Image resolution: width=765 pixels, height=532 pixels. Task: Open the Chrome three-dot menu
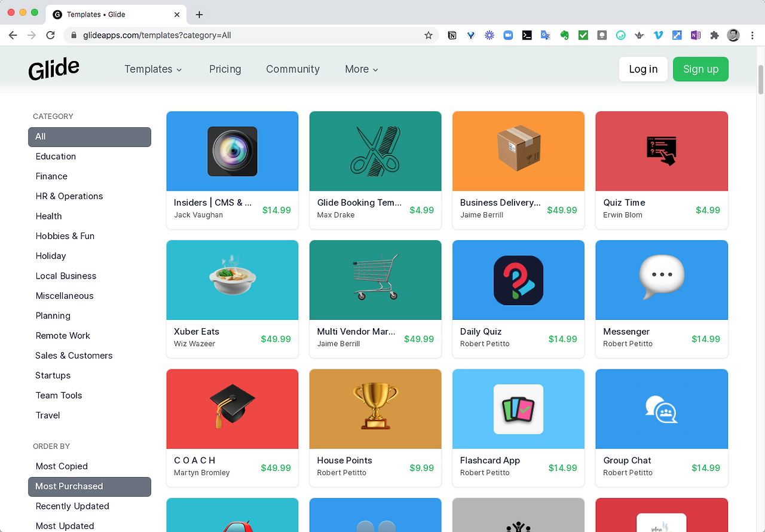[x=752, y=35]
